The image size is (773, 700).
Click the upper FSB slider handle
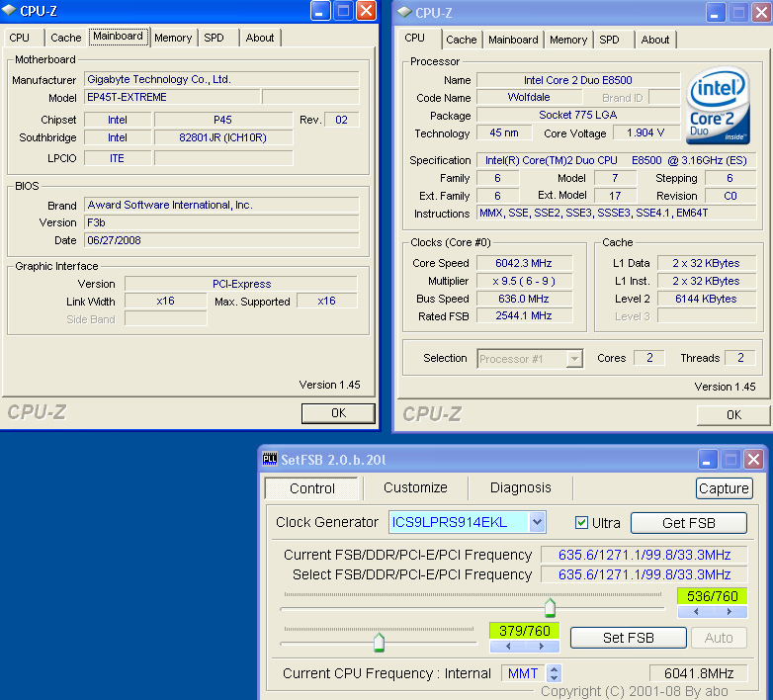click(551, 607)
